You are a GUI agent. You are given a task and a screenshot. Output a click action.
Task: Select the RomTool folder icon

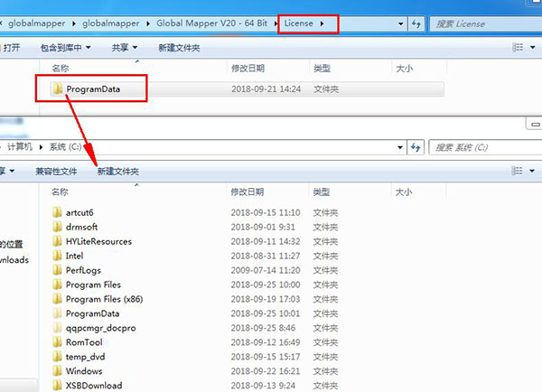point(58,342)
